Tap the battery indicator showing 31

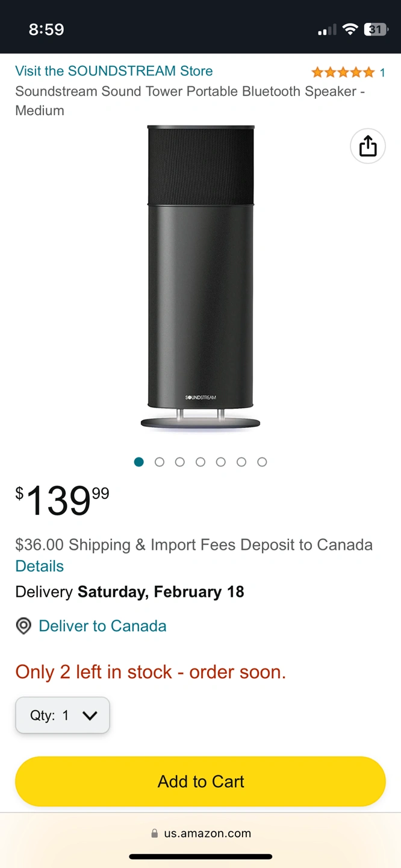click(376, 30)
